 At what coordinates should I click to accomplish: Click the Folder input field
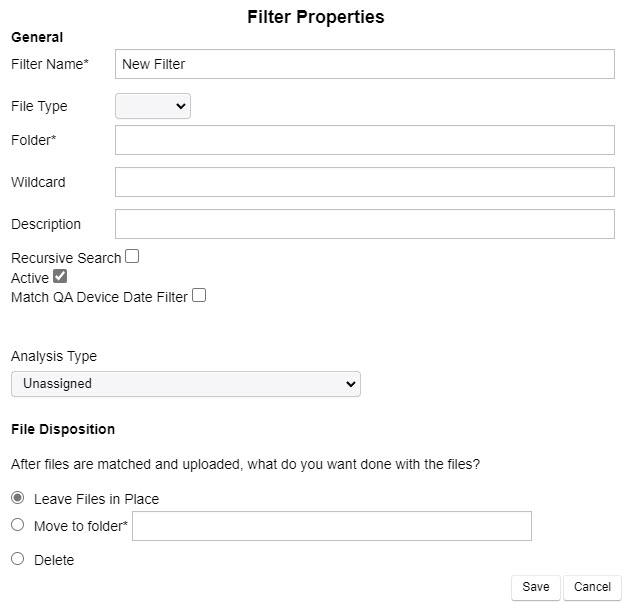tap(364, 140)
